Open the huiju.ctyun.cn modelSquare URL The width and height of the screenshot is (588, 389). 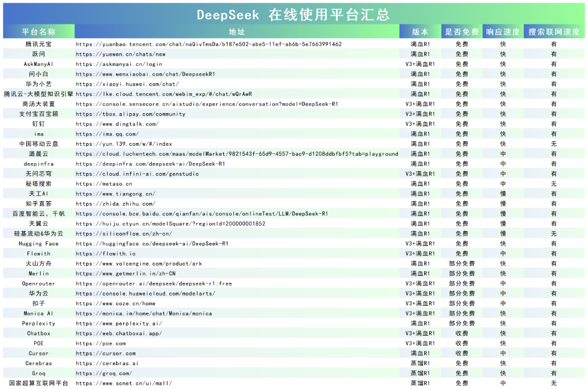tap(170, 224)
